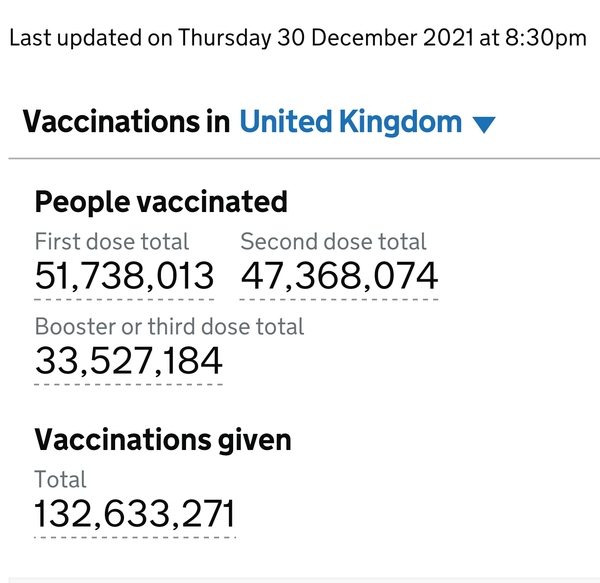The image size is (600, 583).
Task: Click the second dose figure 47,368,074
Action: click(x=339, y=276)
